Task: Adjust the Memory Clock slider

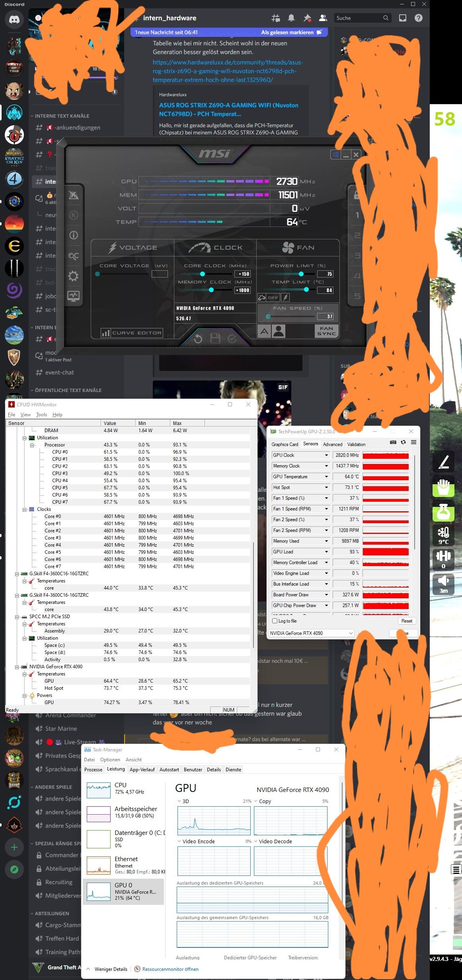Action: tap(211, 290)
